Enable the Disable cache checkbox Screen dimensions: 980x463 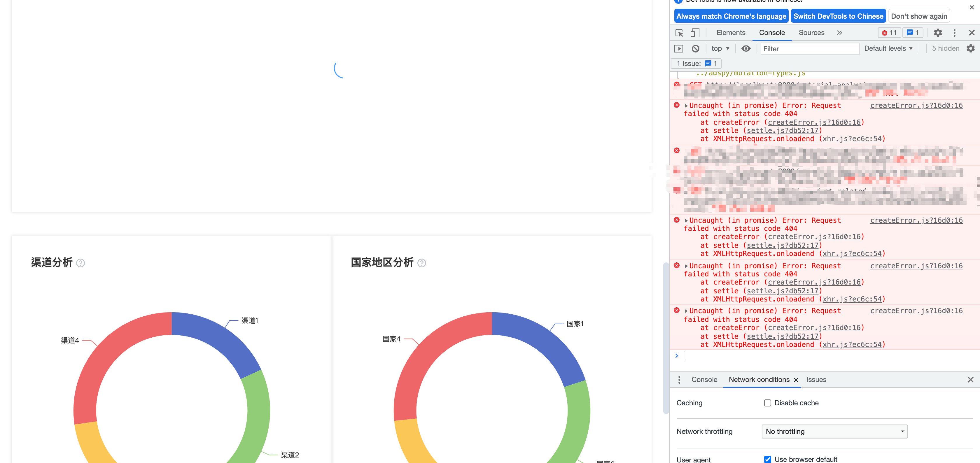pyautogui.click(x=767, y=403)
